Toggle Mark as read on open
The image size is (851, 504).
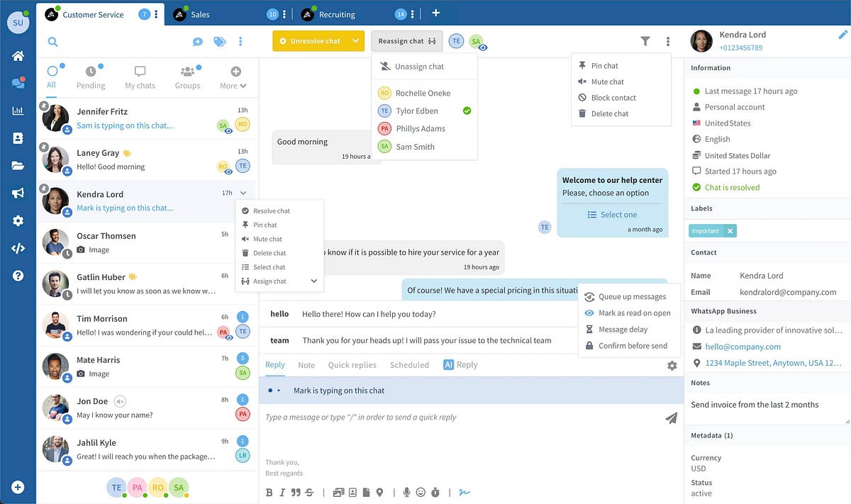tap(634, 313)
